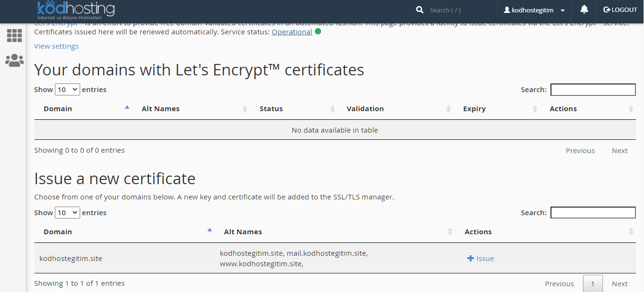
Task: Go to page 1 of new certificate table
Action: point(593,284)
